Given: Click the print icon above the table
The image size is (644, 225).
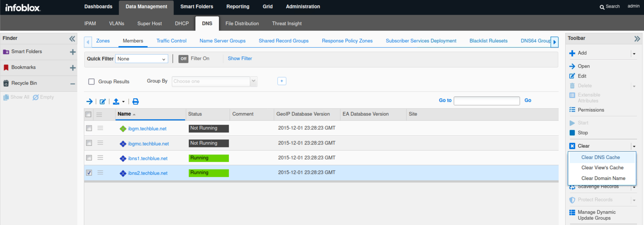Looking at the screenshot, I should (x=135, y=101).
